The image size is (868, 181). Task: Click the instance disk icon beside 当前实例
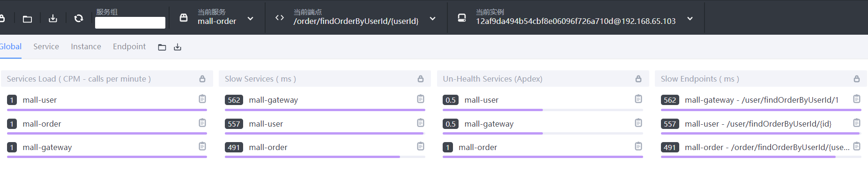(x=462, y=18)
